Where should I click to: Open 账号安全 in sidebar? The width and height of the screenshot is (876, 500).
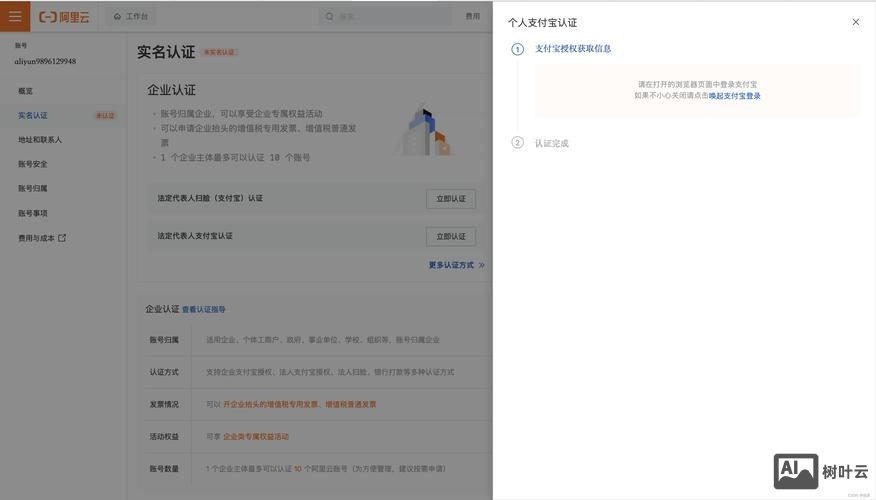[x=32, y=164]
